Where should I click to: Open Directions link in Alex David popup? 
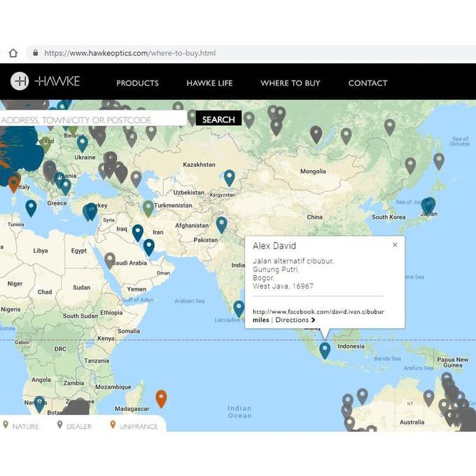click(295, 320)
